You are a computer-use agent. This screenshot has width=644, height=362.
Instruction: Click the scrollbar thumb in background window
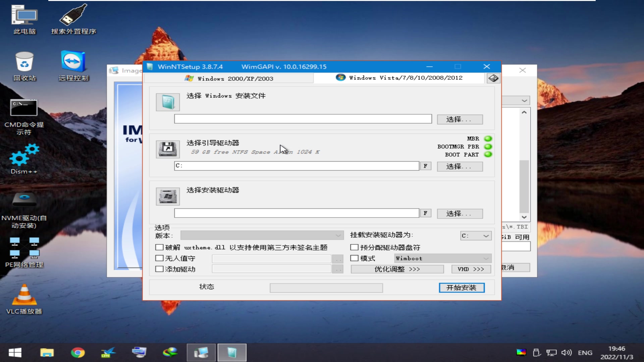coord(524,186)
